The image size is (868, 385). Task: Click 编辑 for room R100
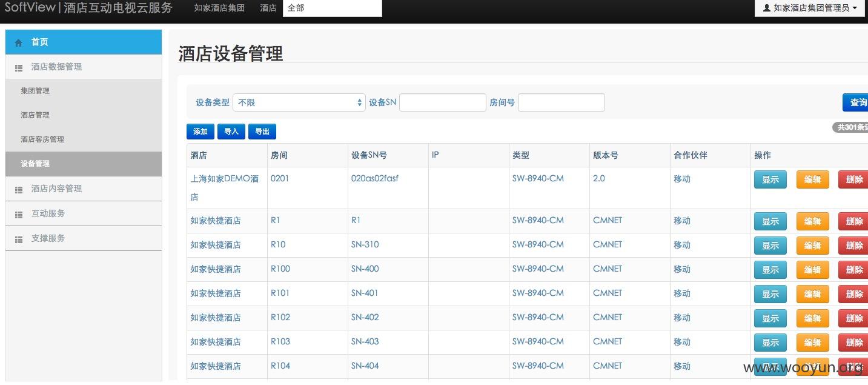(812, 270)
